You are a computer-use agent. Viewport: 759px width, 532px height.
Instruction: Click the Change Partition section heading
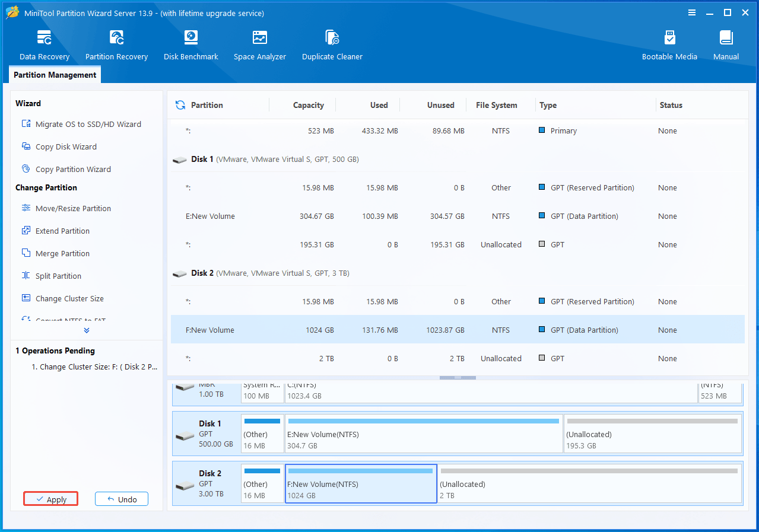pos(46,187)
